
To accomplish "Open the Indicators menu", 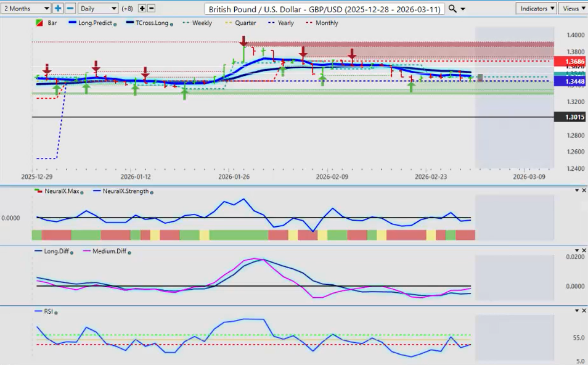I will [537, 9].
